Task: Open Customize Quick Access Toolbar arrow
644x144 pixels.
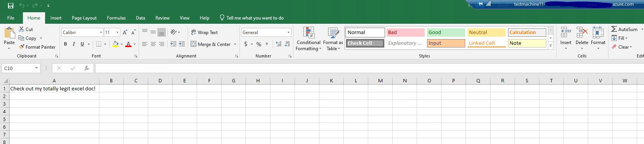Action: click(48, 6)
